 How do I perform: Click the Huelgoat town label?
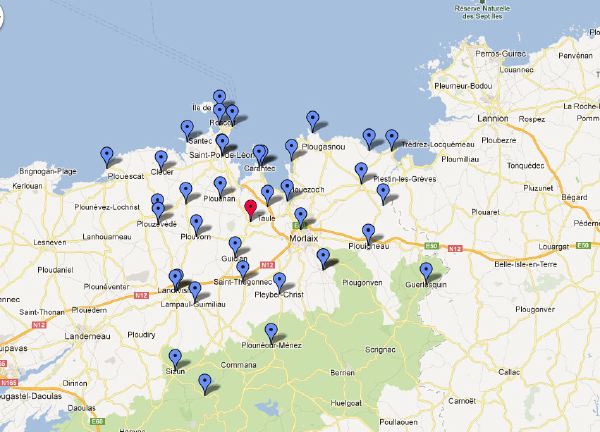[346, 403]
